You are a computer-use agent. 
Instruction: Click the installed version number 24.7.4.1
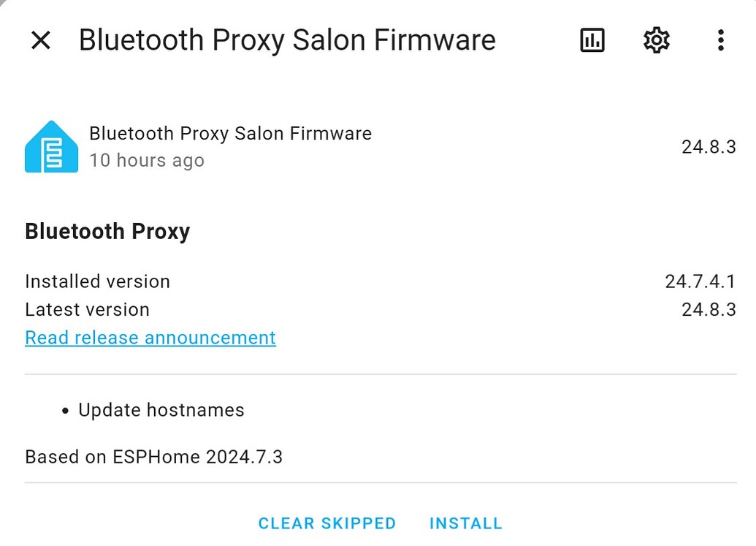pos(700,281)
